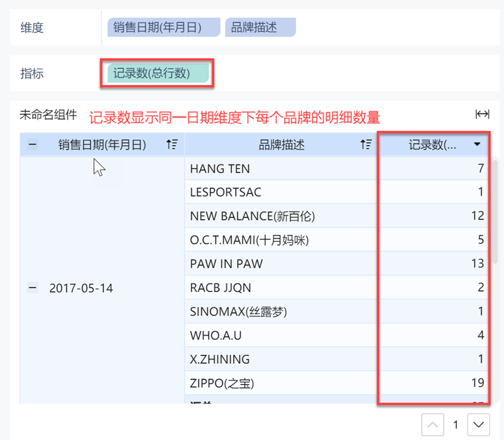Collapse the 2017-05-14 date group
Viewport: 504px width, 440px height.
[32, 288]
